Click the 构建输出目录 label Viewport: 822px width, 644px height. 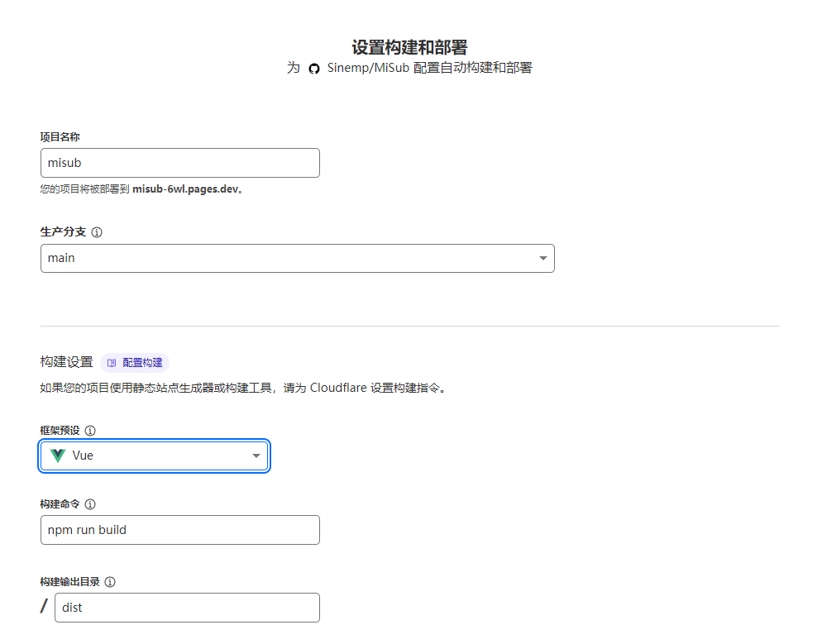tap(69, 582)
